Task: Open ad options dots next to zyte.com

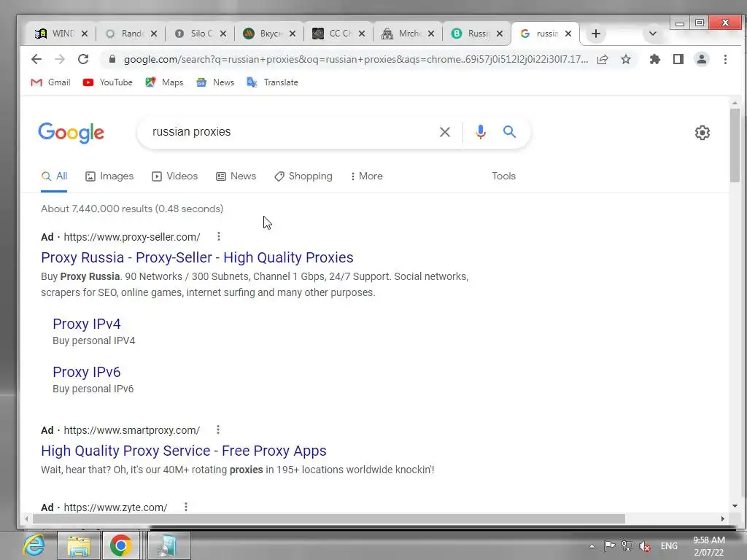Action: tap(186, 507)
